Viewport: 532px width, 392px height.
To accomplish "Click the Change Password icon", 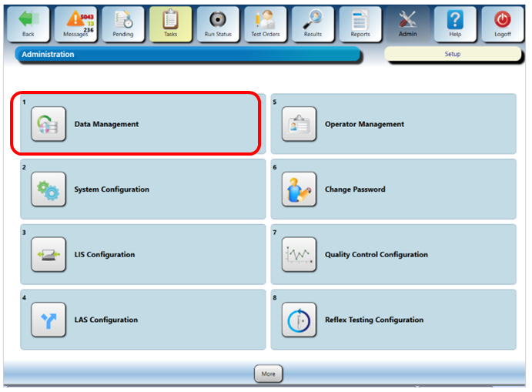I will [299, 189].
